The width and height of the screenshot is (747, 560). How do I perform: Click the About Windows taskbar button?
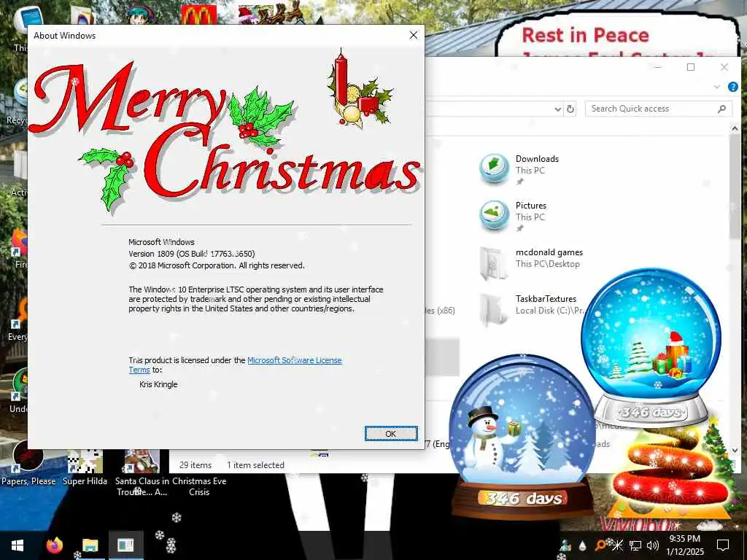click(125, 545)
